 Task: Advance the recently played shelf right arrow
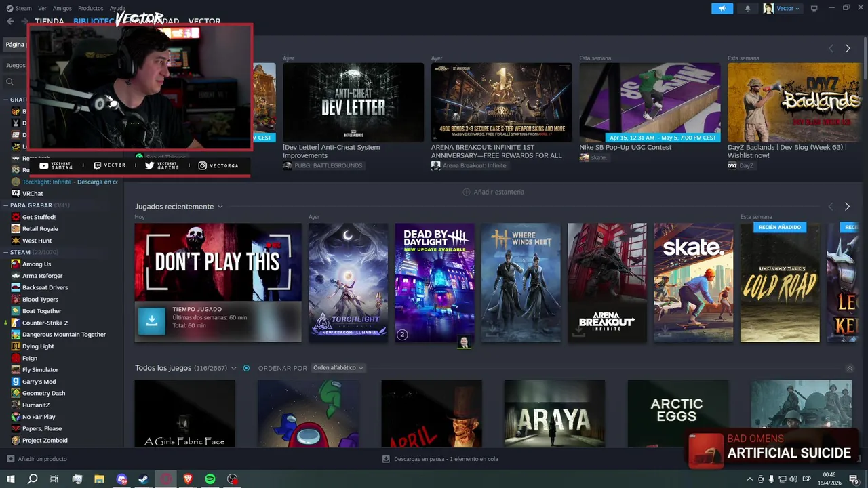[847, 207]
